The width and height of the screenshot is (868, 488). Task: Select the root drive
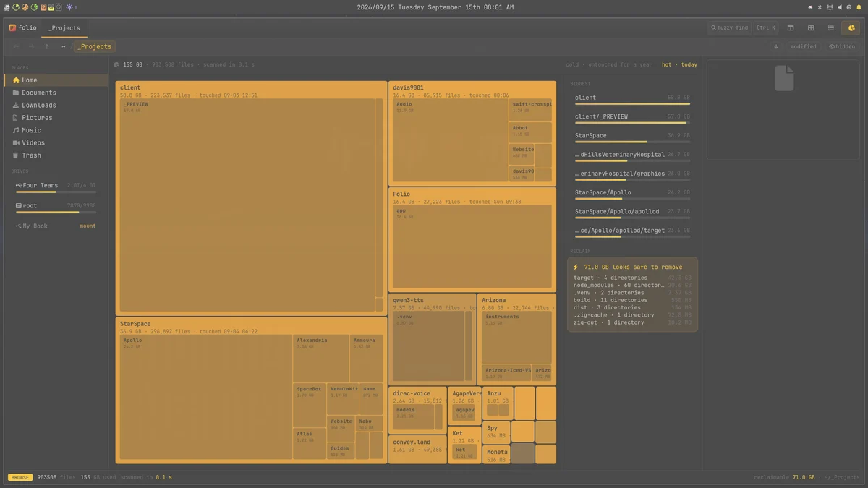[x=56, y=207]
